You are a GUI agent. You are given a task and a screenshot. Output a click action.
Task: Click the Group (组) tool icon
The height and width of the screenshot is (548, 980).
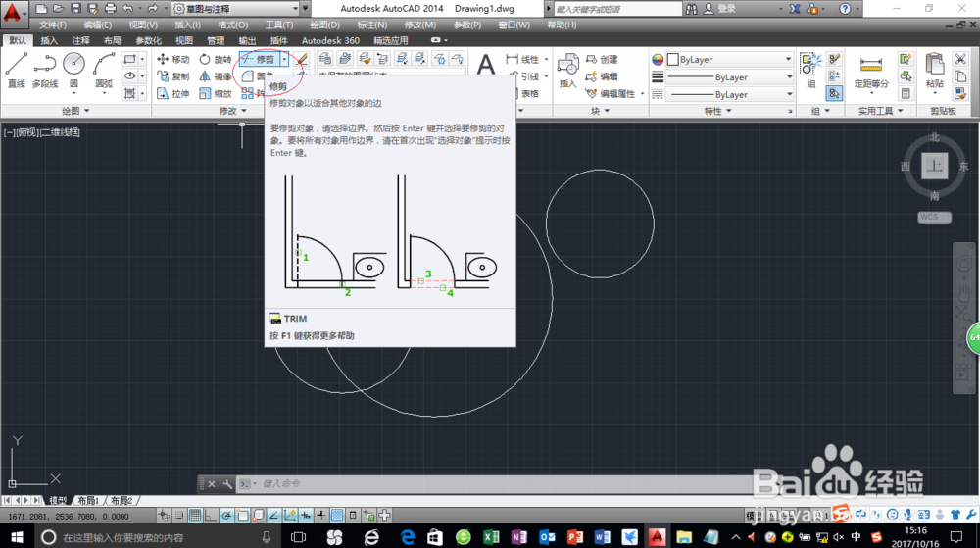(811, 70)
